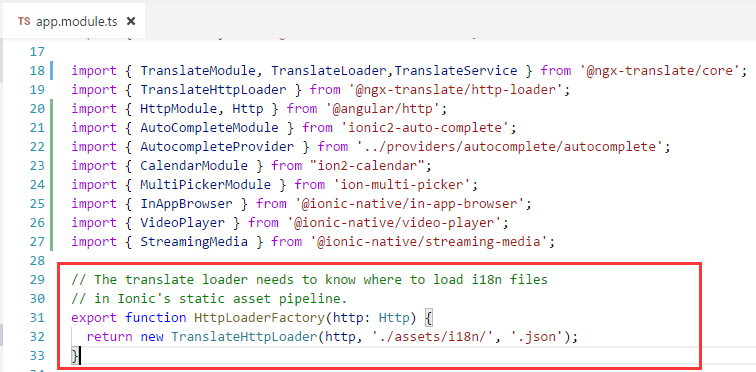Click the InAppBrowser identifier
Image resolution: width=756 pixels, height=372 pixels.
click(x=186, y=204)
